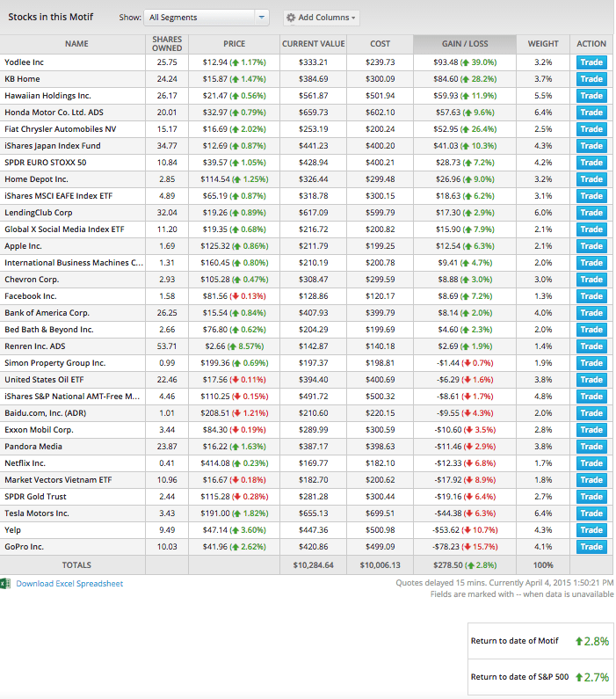This screenshot has height=699, width=616.
Task: Sort by CURRENT VALUE column header
Action: 313,44
